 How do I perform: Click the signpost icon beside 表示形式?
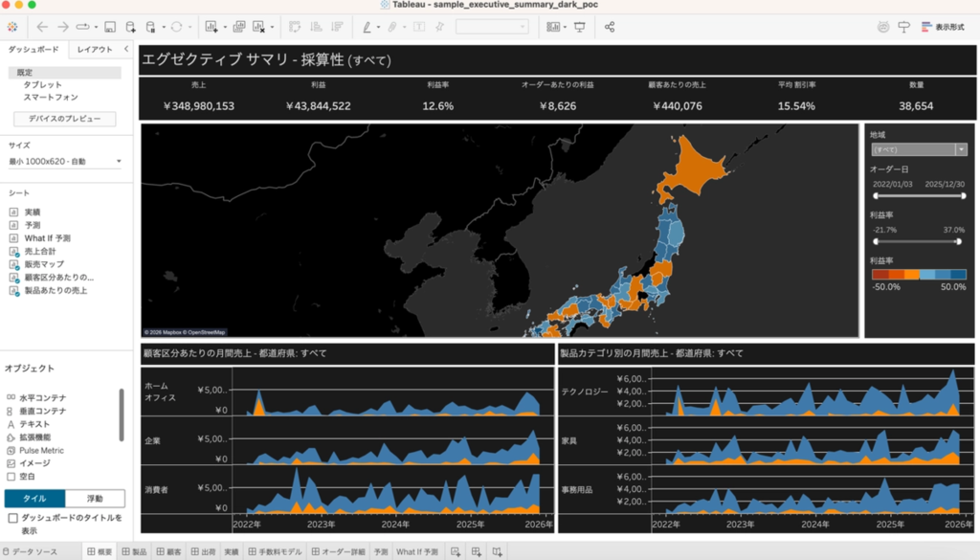click(x=903, y=27)
